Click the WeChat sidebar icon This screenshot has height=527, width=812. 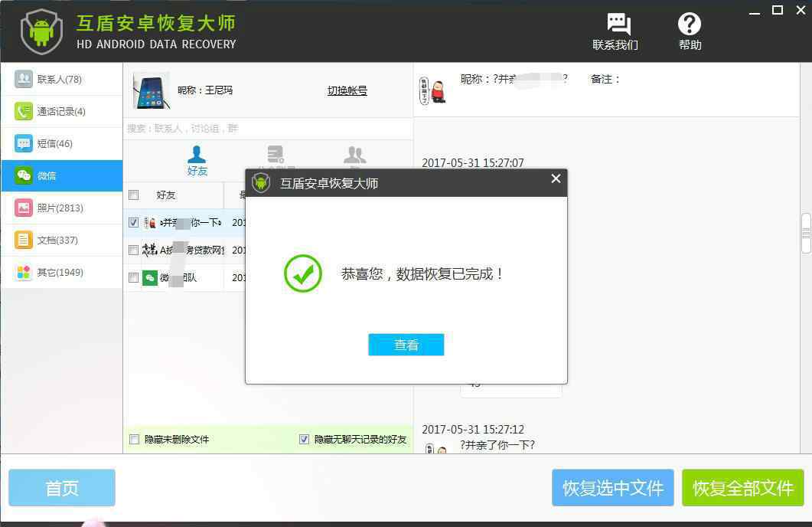coord(23,175)
